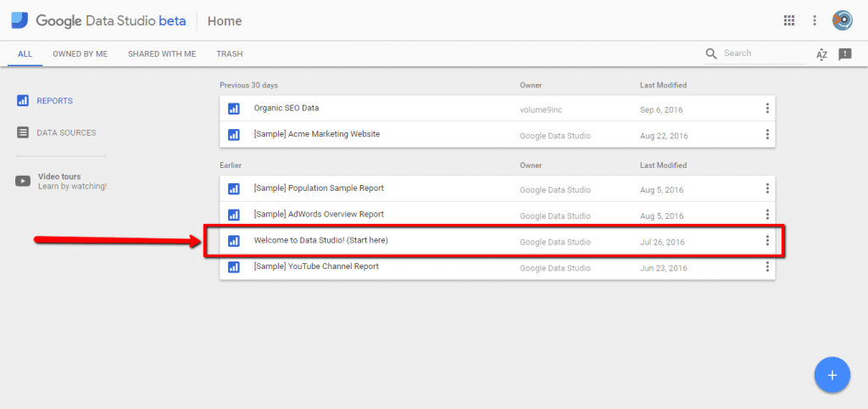Screen dimensions: 868x409
Task: Open more options for Acme Marketing Website
Action: click(766, 134)
